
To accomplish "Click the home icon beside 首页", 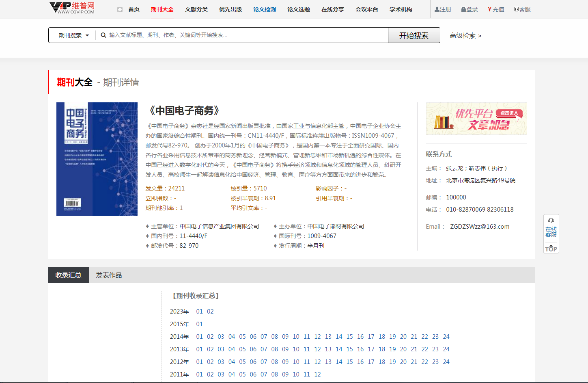I will (x=120, y=9).
